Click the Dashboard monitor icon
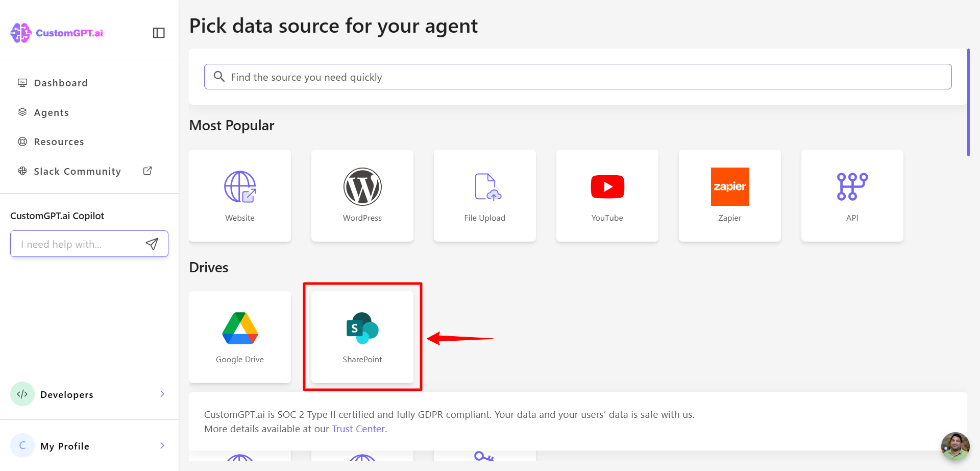The image size is (980, 471). 22,83
